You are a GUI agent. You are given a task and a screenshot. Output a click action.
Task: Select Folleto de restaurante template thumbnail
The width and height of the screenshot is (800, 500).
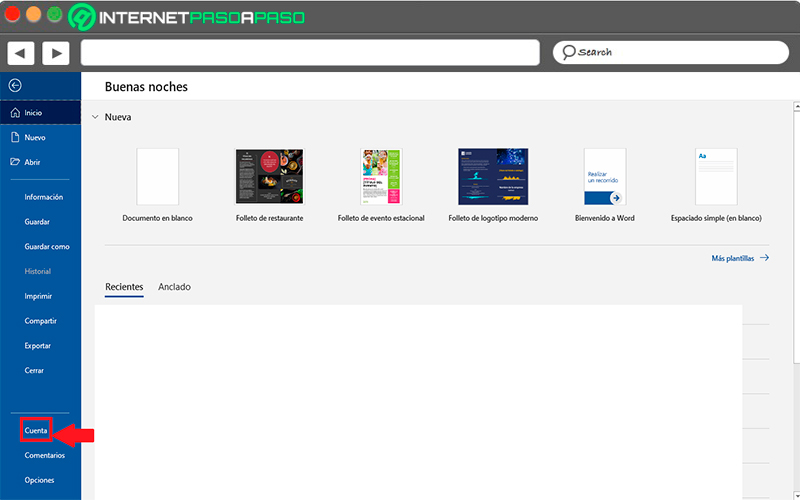coord(269,177)
